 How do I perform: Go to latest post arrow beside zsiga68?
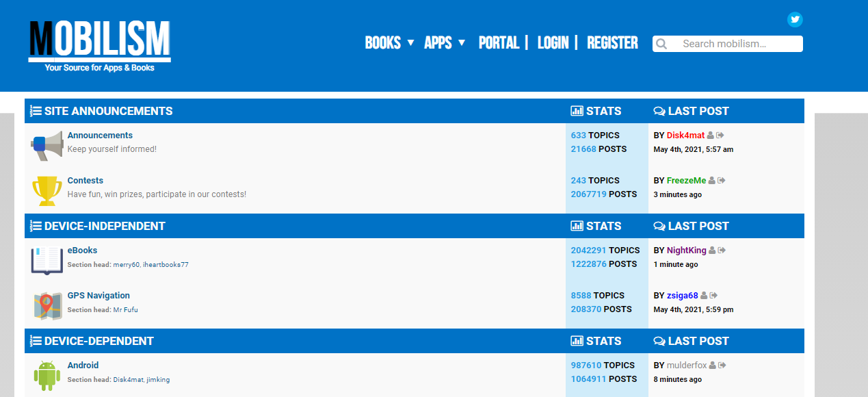pyautogui.click(x=714, y=296)
